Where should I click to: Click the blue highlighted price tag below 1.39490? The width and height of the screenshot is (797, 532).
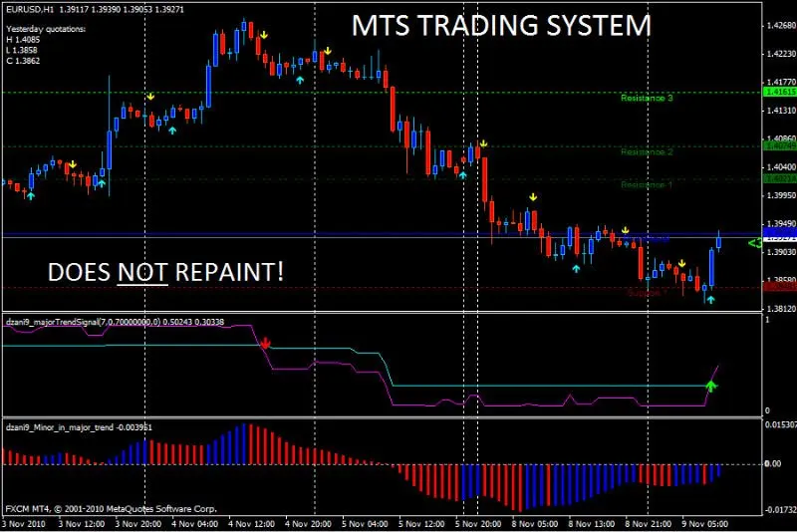point(780,233)
